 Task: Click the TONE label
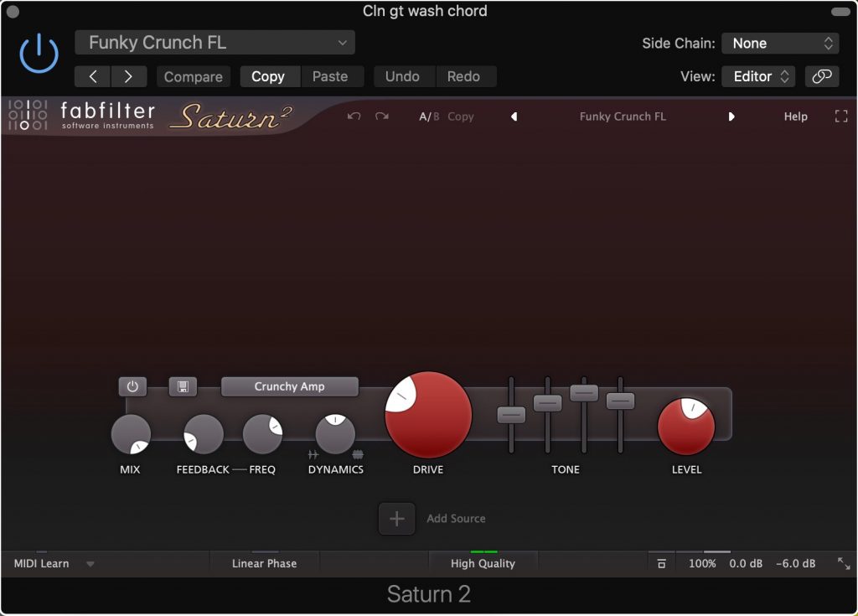(566, 470)
